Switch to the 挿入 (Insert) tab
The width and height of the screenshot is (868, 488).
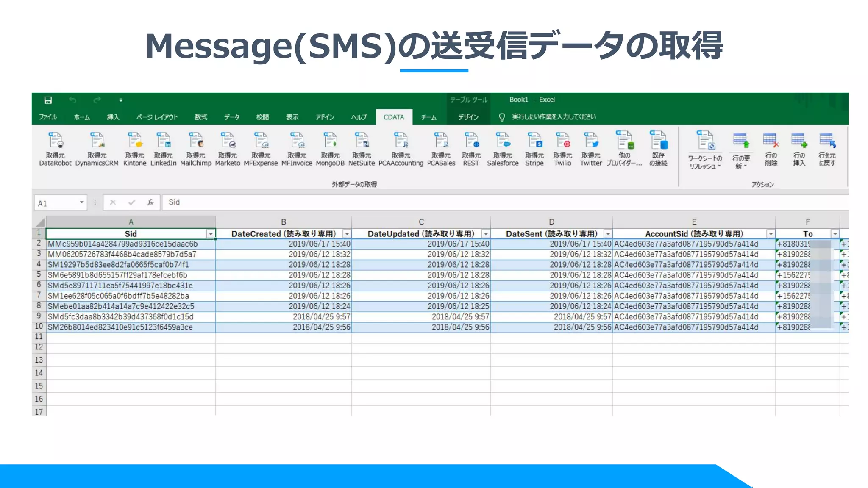113,117
